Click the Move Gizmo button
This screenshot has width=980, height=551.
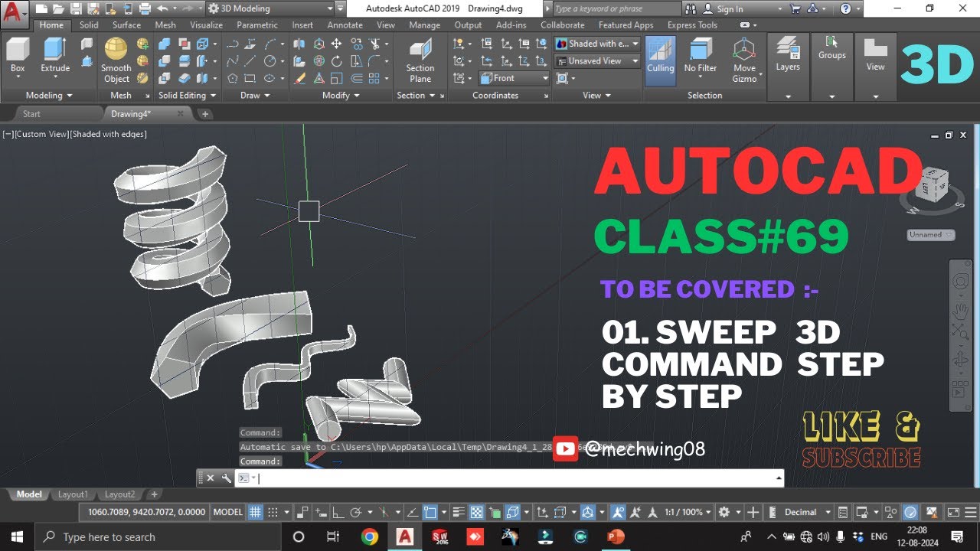pyautogui.click(x=744, y=60)
